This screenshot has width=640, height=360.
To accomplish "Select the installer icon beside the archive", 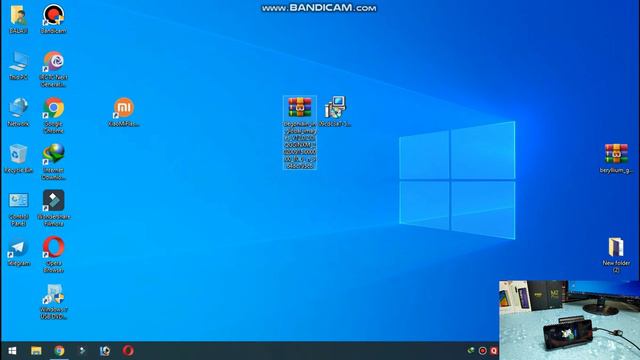I will point(335,111).
